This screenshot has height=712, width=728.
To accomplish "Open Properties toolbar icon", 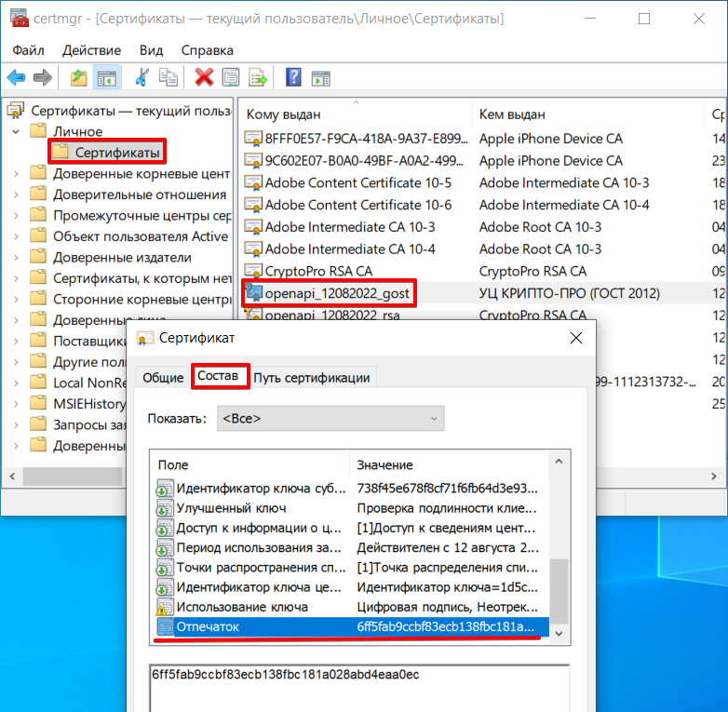I will tap(231, 77).
